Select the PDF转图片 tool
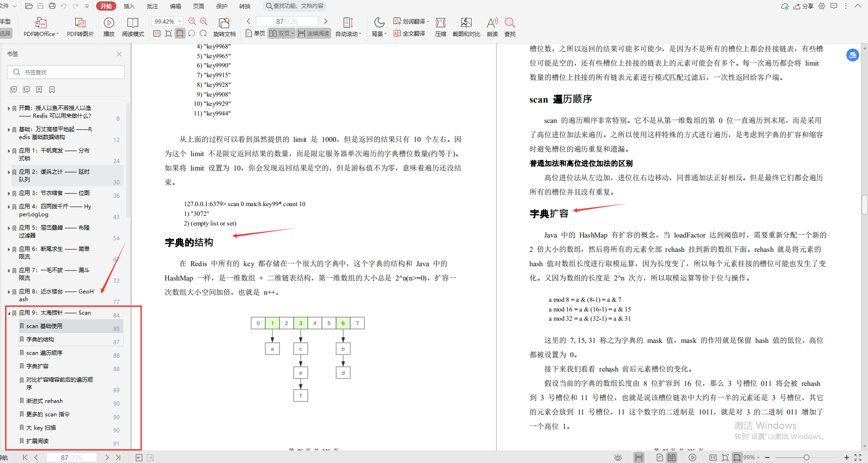Screen dimensions: 868x463 [x=80, y=26]
